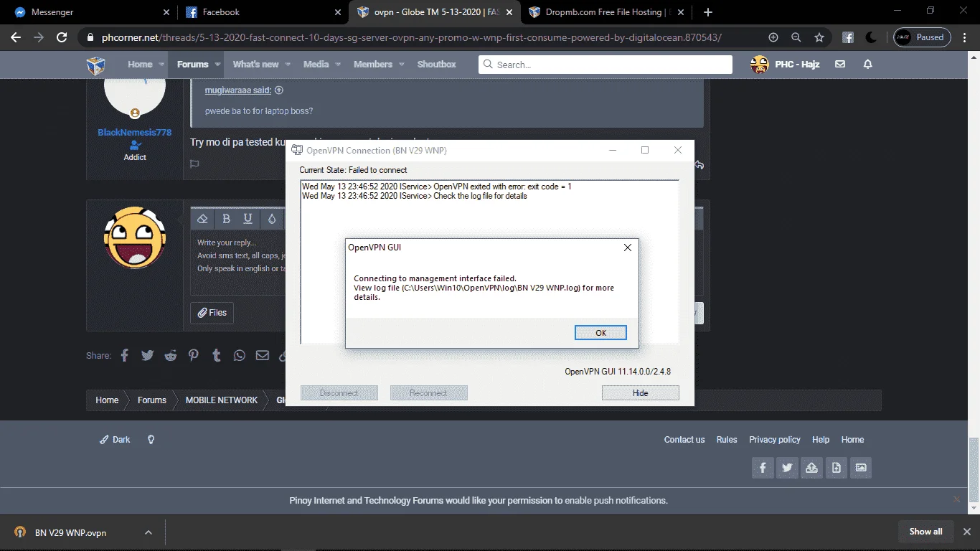Switch to the Dropmb.com browser tab

pyautogui.click(x=606, y=12)
